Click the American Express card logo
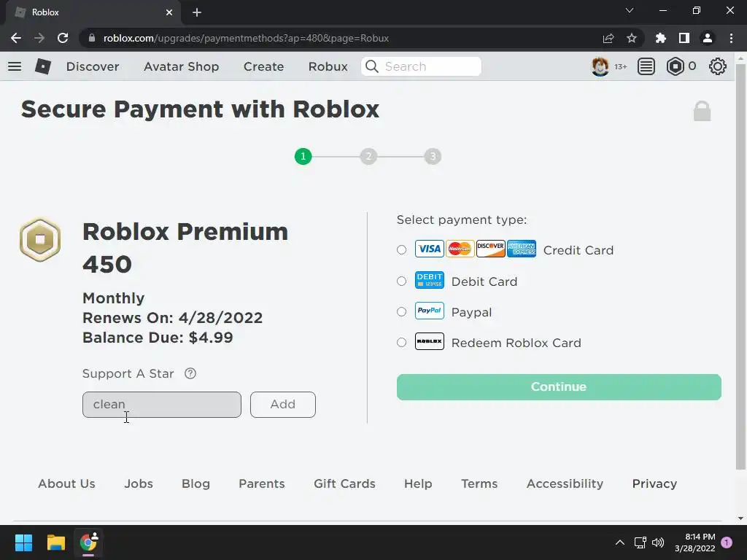This screenshot has width=747, height=560. (521, 249)
